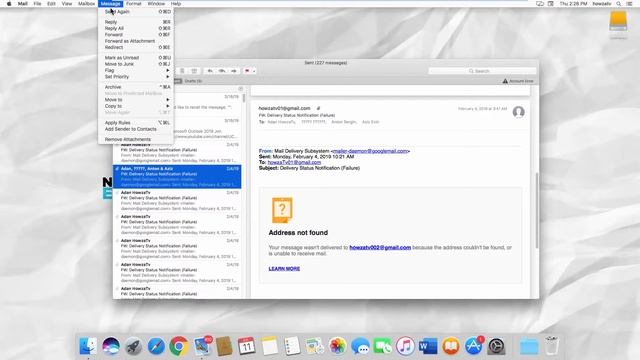Viewport: 640px width, 360px height.
Task: Open Notes from the Dock
Action: 269,346
